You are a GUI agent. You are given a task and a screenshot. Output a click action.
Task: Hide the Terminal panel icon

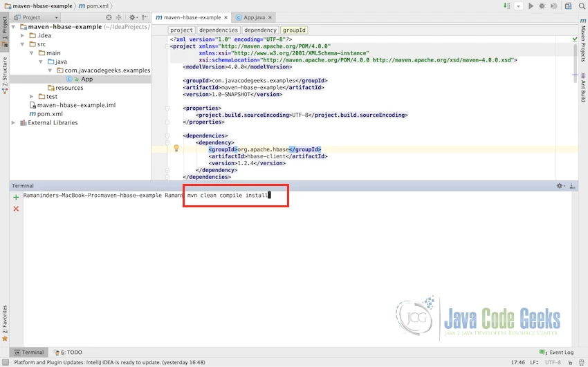coord(572,186)
